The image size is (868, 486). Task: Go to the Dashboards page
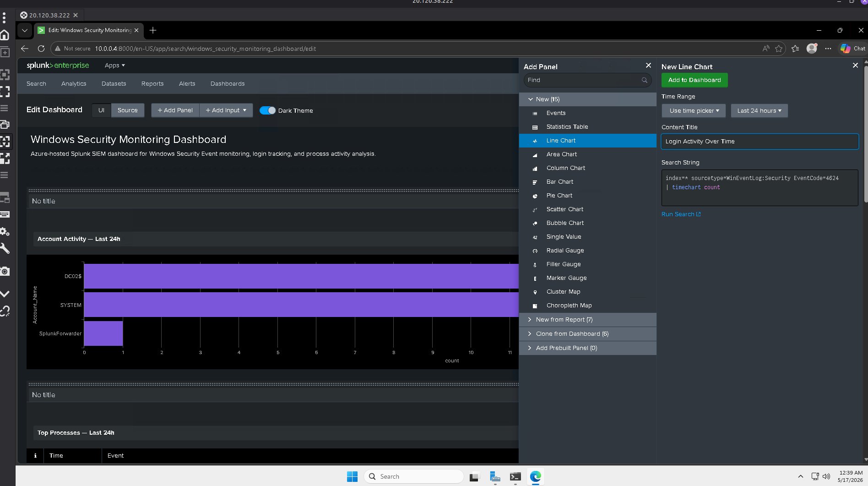tap(228, 84)
